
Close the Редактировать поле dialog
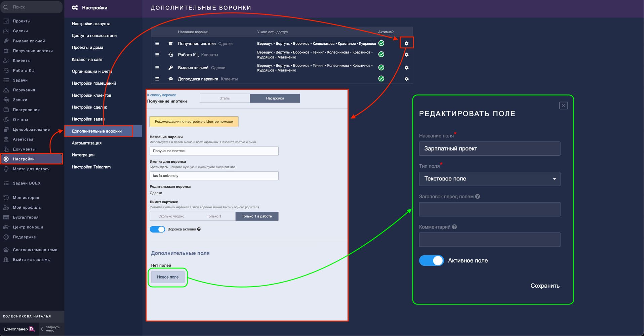(563, 106)
